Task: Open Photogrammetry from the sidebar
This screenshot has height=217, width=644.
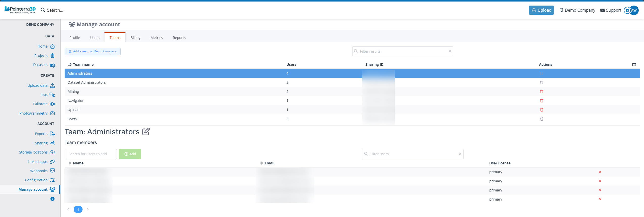Action: (37, 113)
